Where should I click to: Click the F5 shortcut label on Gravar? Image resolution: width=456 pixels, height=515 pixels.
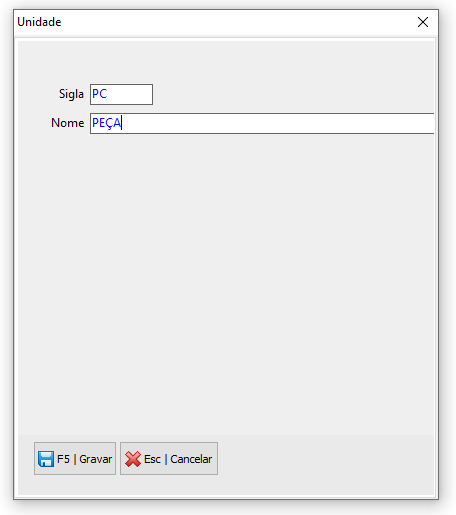[x=63, y=459]
